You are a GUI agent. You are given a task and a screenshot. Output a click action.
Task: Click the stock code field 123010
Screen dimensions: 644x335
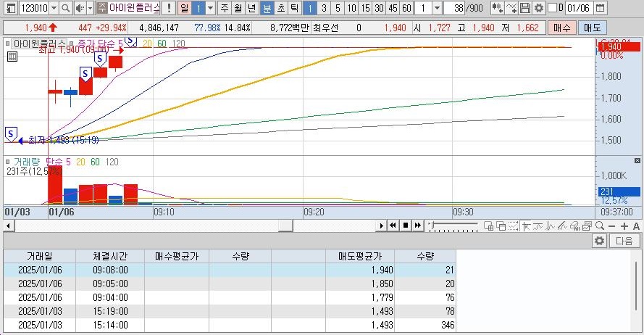tap(33, 8)
